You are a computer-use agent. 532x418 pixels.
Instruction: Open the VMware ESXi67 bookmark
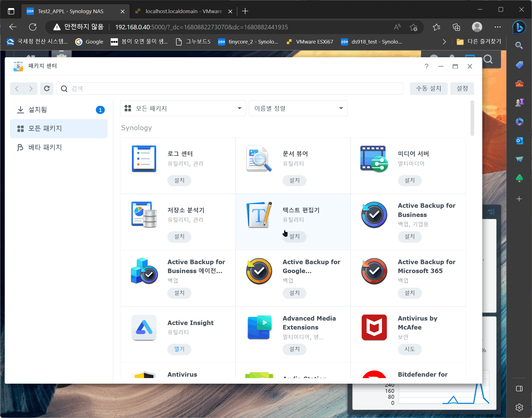[x=310, y=42]
